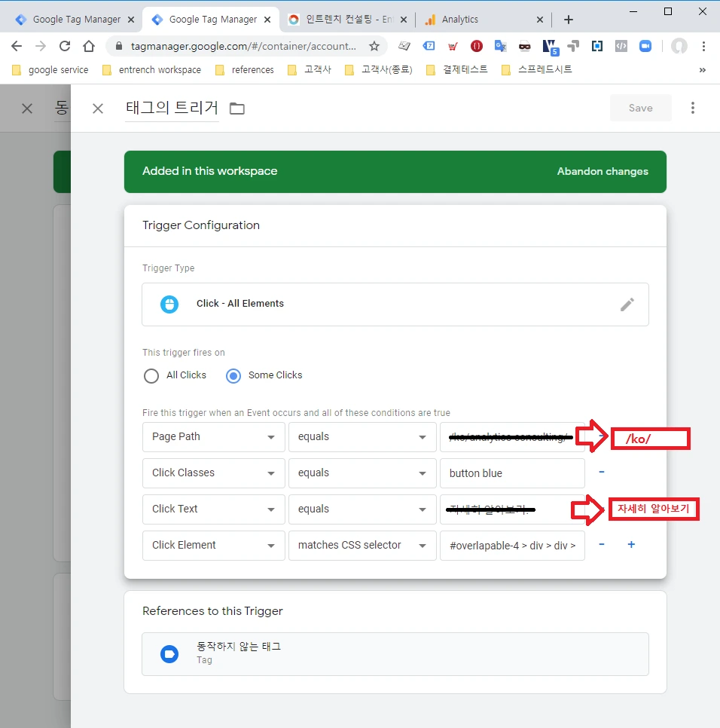Remove the Click Element condition row
This screenshot has height=728, width=720.
[602, 545]
